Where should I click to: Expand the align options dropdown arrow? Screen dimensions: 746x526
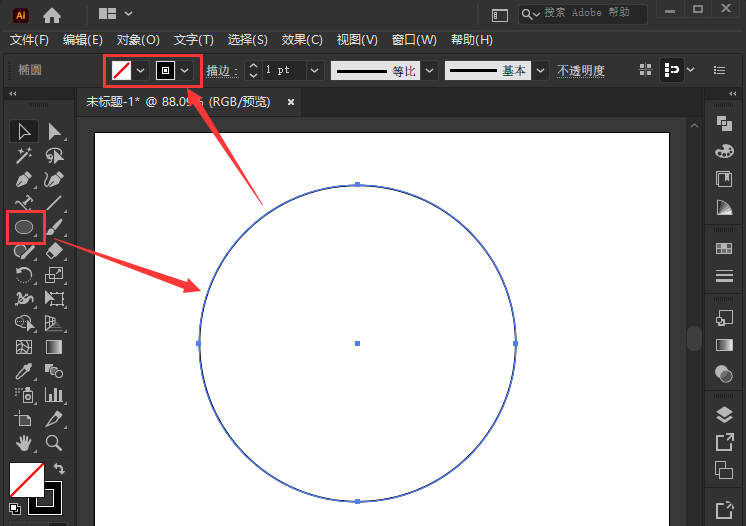691,70
